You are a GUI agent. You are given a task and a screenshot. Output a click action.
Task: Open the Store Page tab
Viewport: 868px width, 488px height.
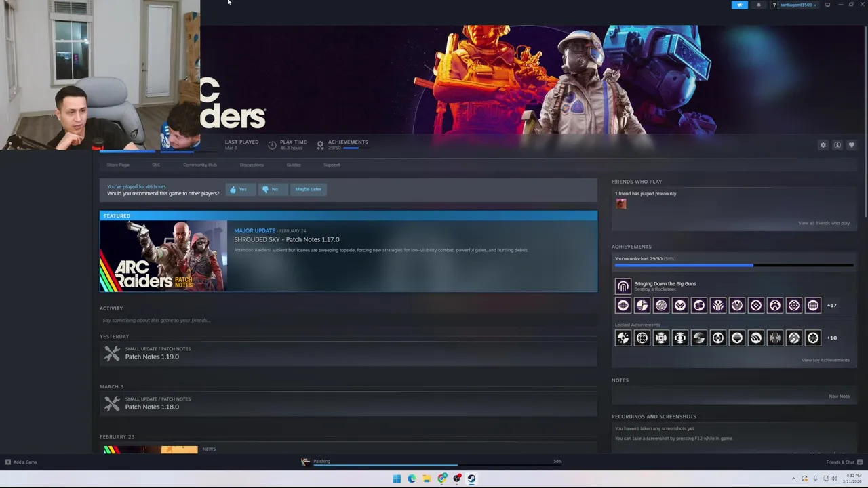point(118,165)
